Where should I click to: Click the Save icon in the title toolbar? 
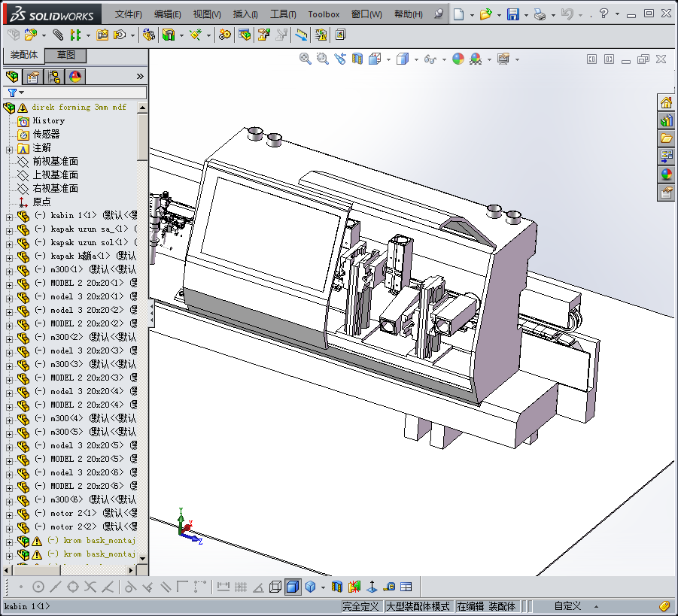(x=512, y=14)
